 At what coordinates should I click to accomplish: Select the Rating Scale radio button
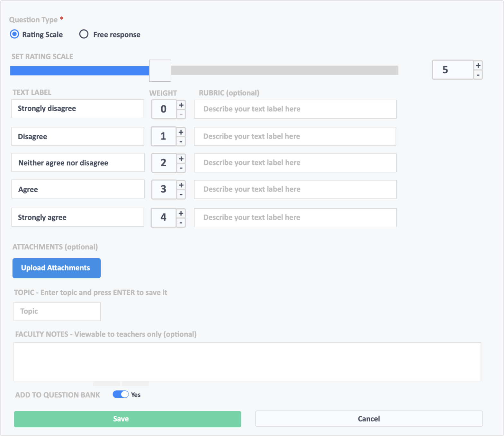(x=14, y=34)
